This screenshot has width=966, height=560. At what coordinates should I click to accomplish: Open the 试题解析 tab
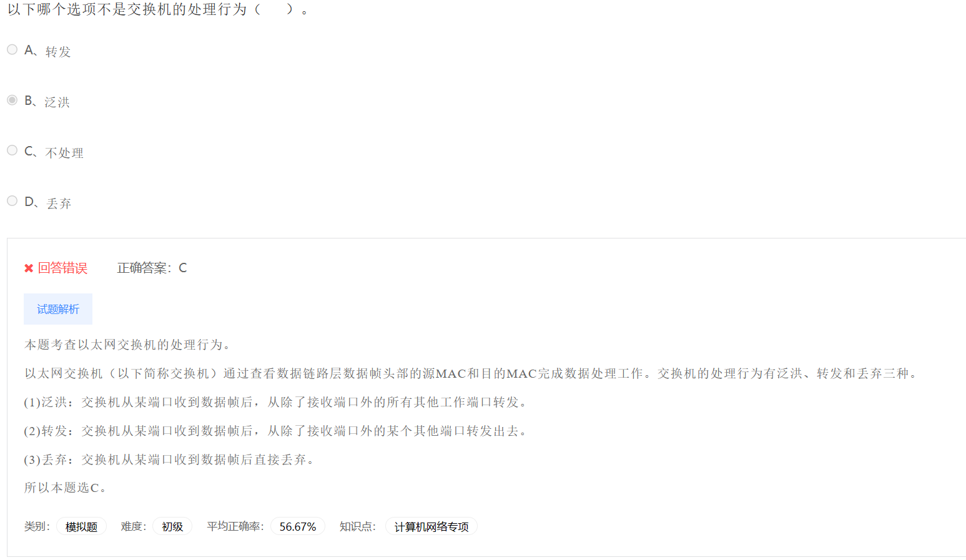(58, 309)
